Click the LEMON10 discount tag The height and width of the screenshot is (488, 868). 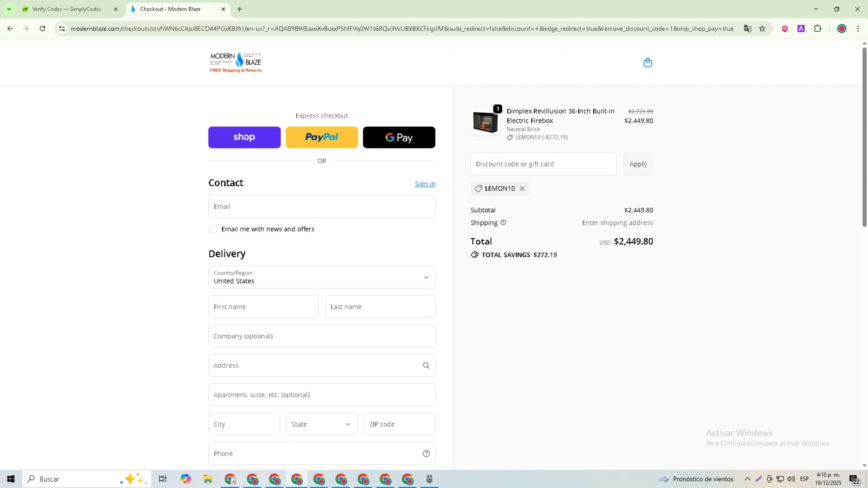tap(500, 188)
